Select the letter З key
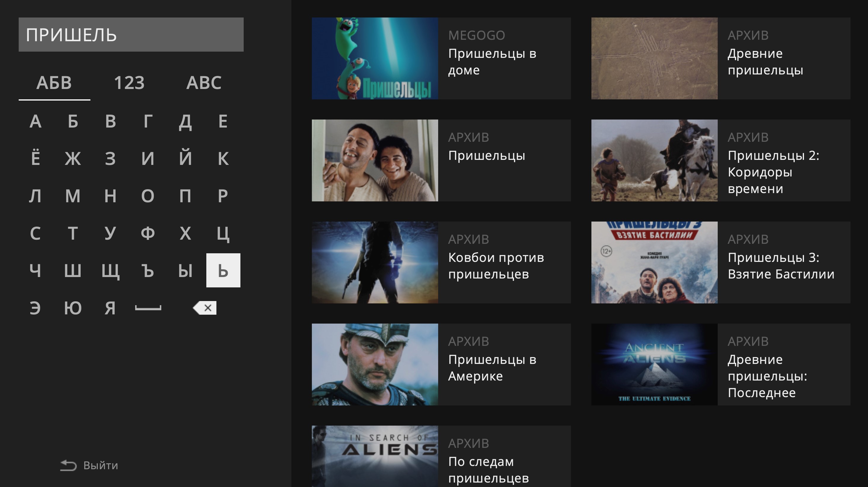Image resolution: width=868 pixels, height=487 pixels. [x=111, y=158]
